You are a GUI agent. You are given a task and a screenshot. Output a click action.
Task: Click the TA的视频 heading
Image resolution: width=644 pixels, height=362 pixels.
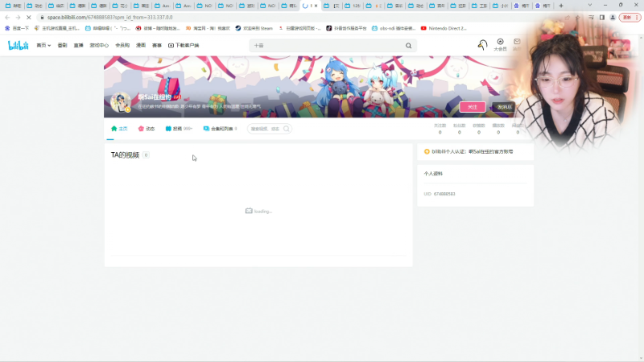click(126, 155)
